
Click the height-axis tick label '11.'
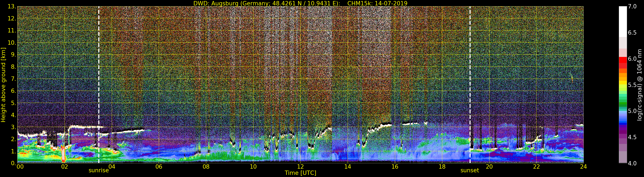tap(12, 31)
